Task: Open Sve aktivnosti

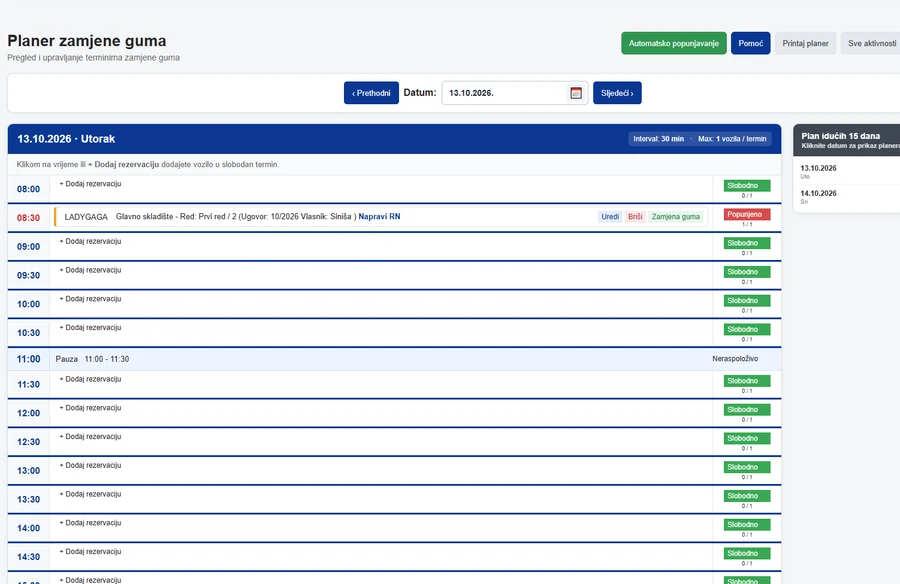Action: point(871,44)
